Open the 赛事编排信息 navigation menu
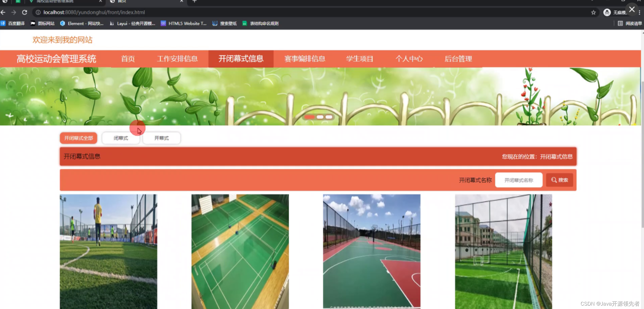Screen dimensions: 644x309 click(305, 59)
